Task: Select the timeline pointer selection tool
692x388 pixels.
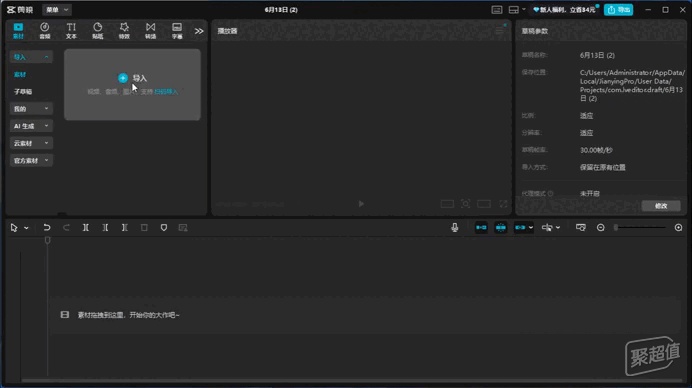Action: [x=14, y=228]
